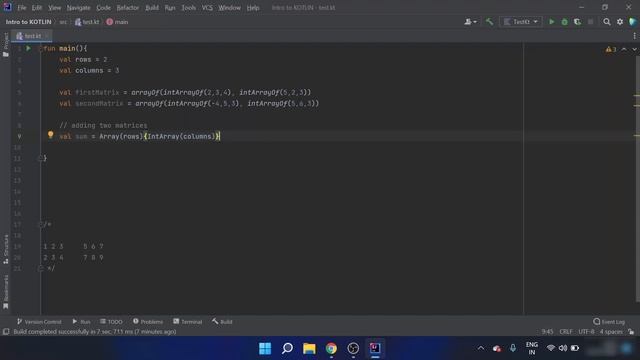The height and width of the screenshot is (360, 640).
Task: Go to next highlighted problem arrow
Action: tap(634, 49)
